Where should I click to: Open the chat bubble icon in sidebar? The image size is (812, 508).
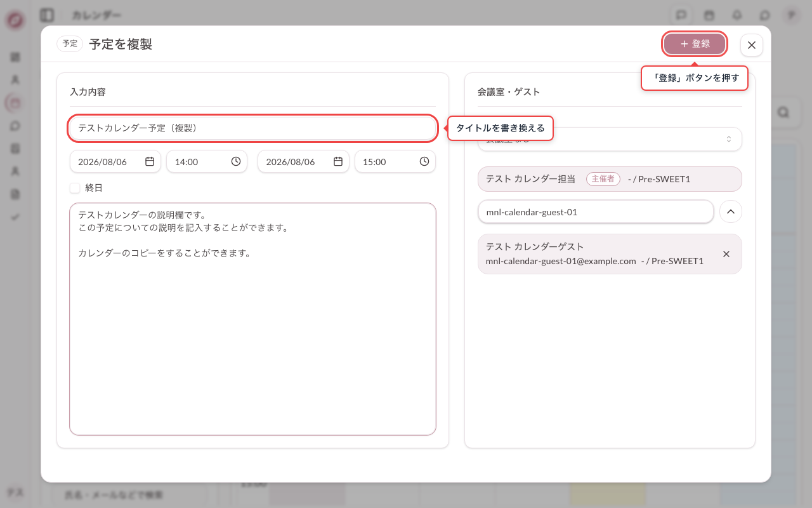[15, 126]
